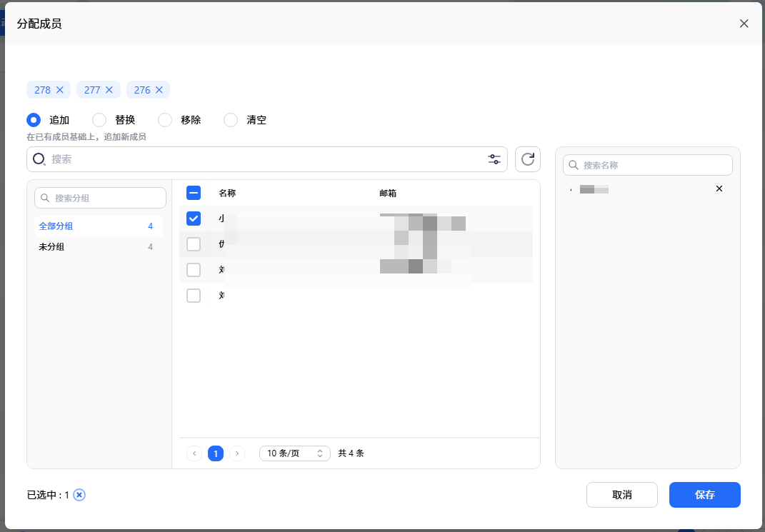
Task: Remove the "278" tag via its × icon
Action: [59, 89]
